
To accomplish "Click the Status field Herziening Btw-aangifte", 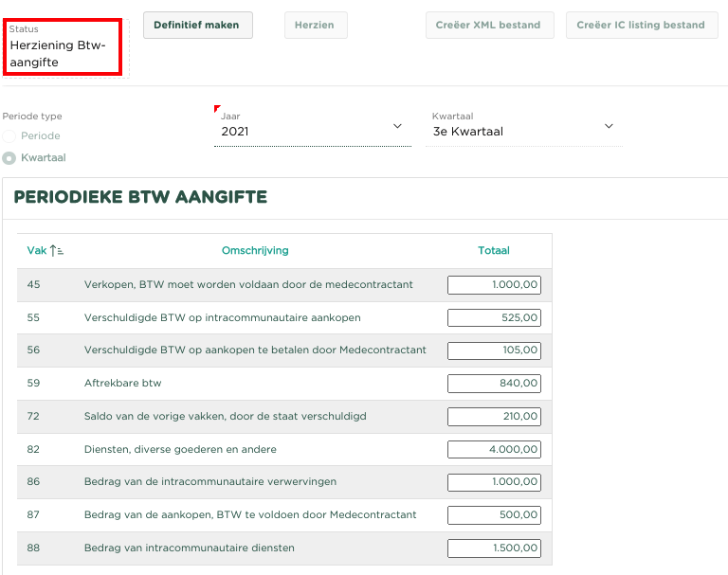I will (63, 45).
